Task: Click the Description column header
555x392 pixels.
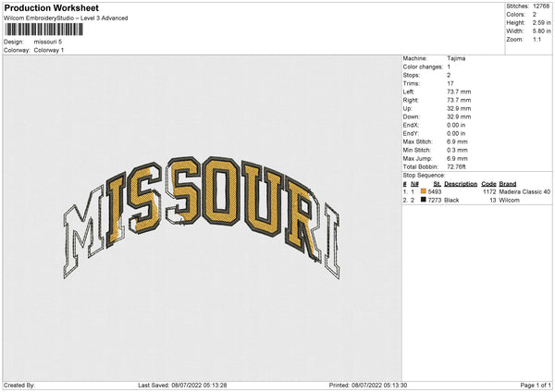Action: [x=461, y=184]
